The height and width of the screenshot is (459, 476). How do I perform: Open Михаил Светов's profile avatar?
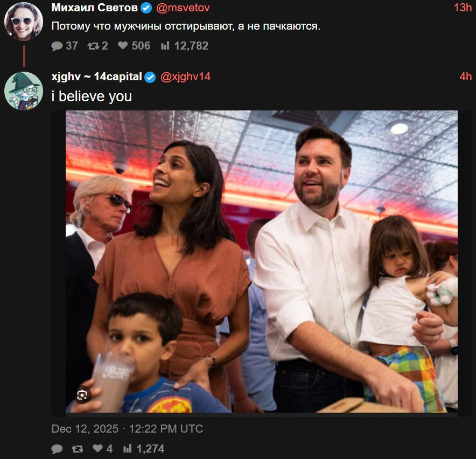coord(24,22)
